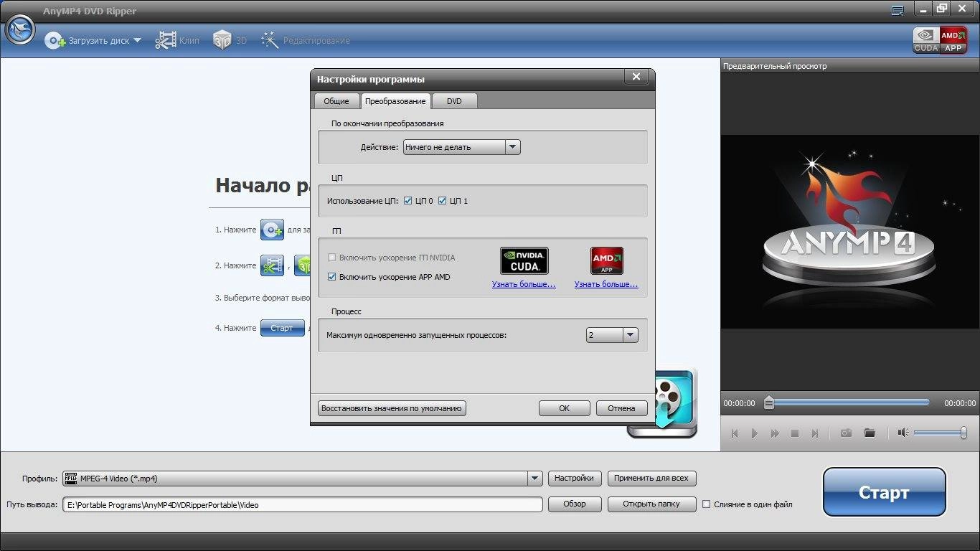Switch to the Общие tab

(x=336, y=101)
